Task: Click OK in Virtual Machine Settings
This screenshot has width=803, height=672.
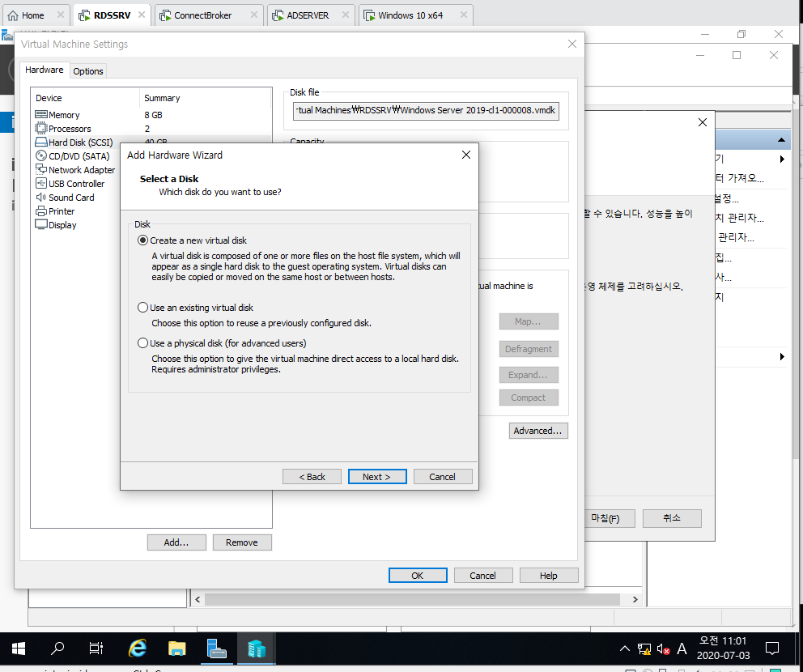Action: [x=418, y=575]
